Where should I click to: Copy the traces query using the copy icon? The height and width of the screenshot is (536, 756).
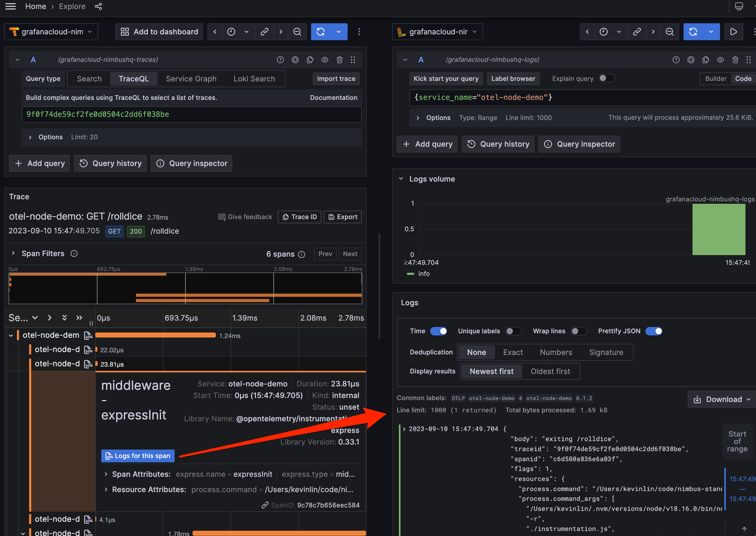310,60
